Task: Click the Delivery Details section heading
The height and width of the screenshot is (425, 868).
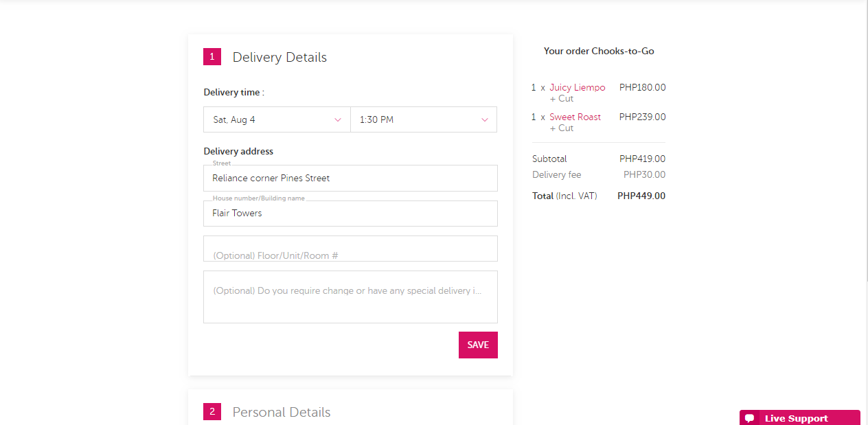Action: point(279,57)
